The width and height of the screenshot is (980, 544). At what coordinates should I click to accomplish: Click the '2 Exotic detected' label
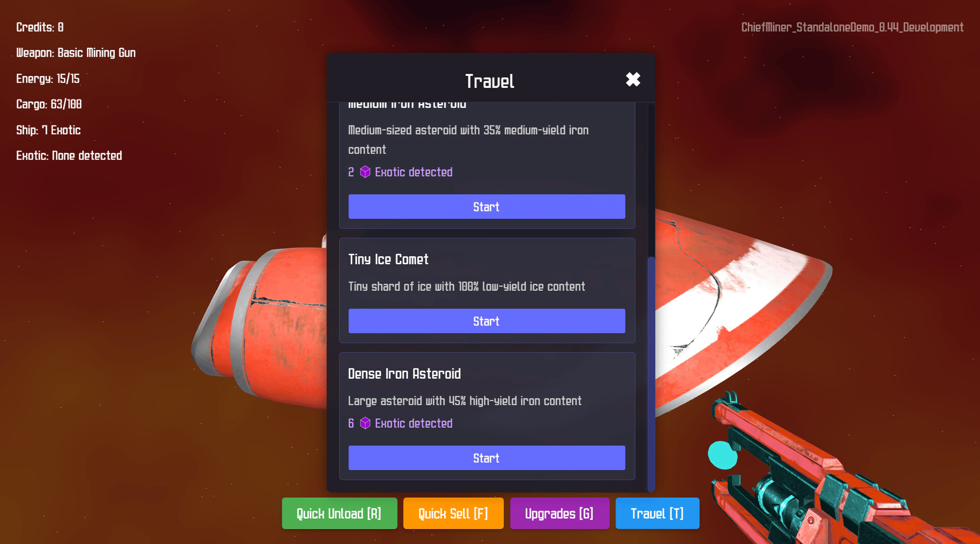pos(400,172)
